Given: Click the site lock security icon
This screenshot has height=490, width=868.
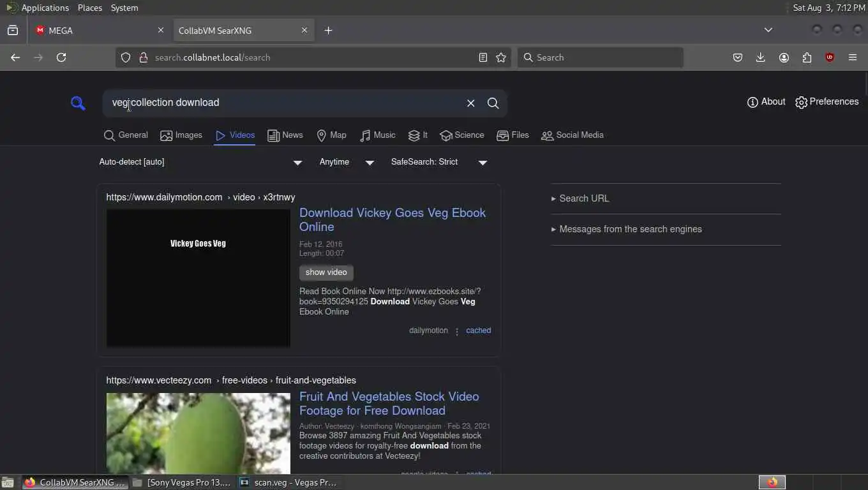Looking at the screenshot, I should [x=143, y=57].
